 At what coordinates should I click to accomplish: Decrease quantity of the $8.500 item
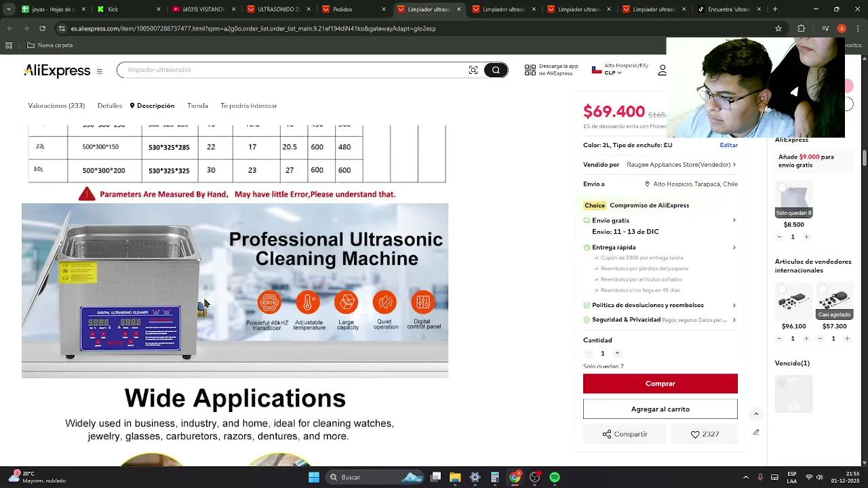point(779,237)
